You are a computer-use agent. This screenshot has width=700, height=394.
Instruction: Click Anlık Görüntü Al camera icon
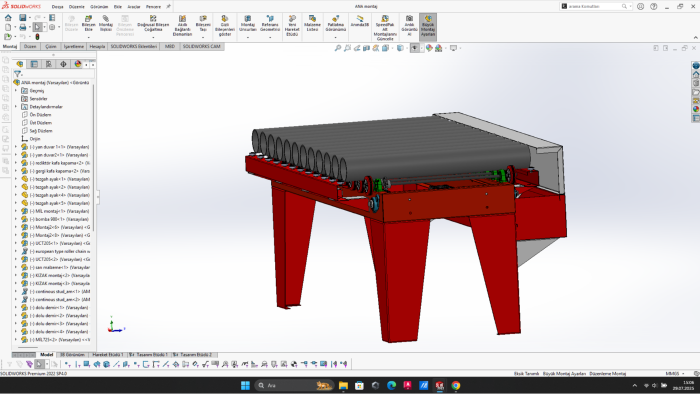tap(409, 25)
